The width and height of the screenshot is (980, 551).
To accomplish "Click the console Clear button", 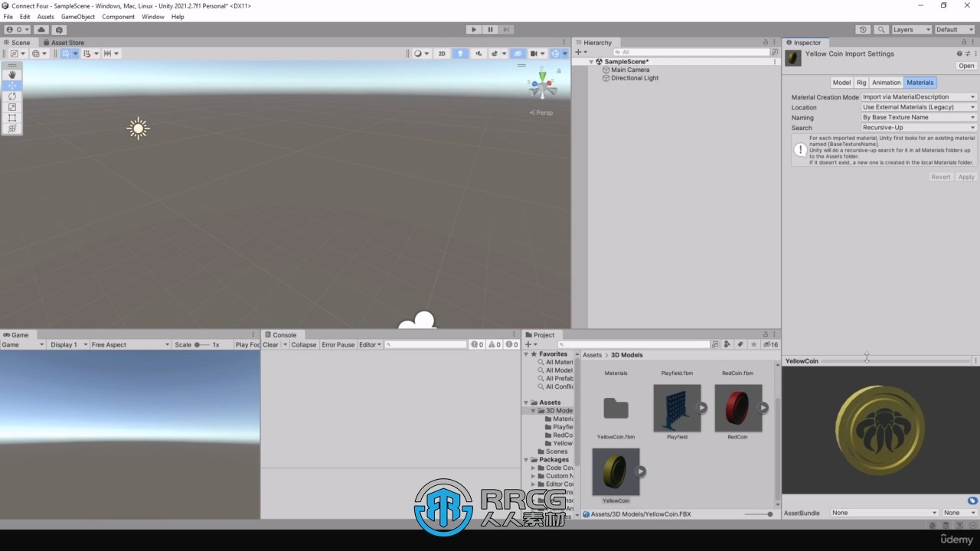I will 271,345.
